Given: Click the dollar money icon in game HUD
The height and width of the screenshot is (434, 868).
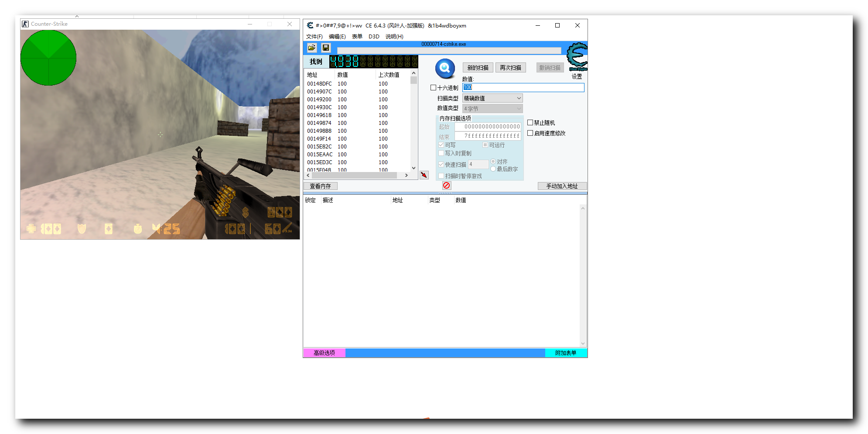Looking at the screenshot, I should tap(246, 213).
